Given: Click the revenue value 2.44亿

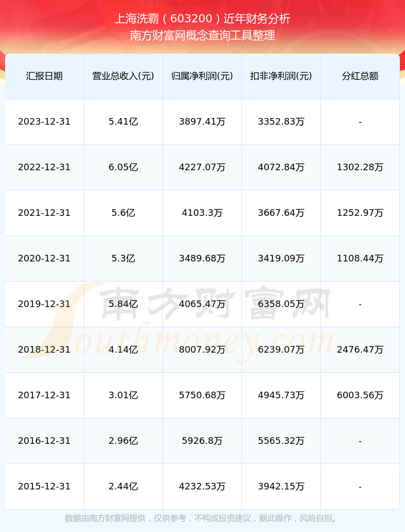Looking at the screenshot, I should click(124, 486).
